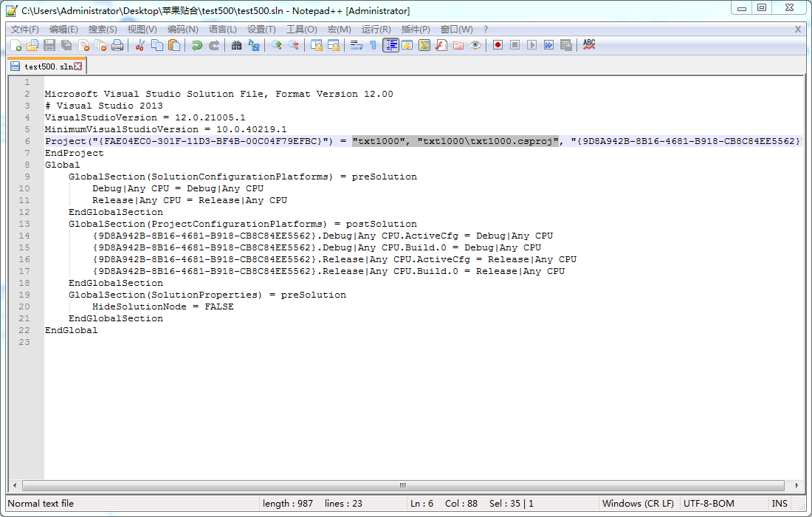Screen dimensions: 812x517
Task: Open the Document Map toolbar icon
Action: [424, 45]
